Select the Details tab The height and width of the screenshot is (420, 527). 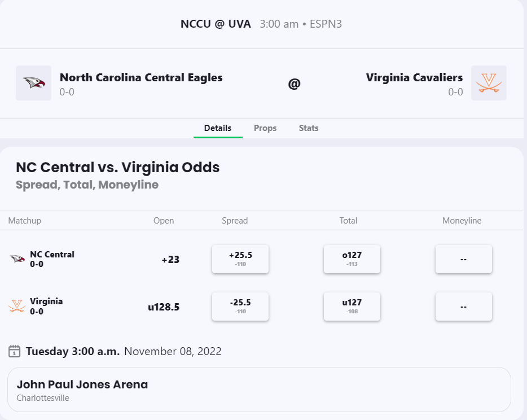tap(218, 128)
